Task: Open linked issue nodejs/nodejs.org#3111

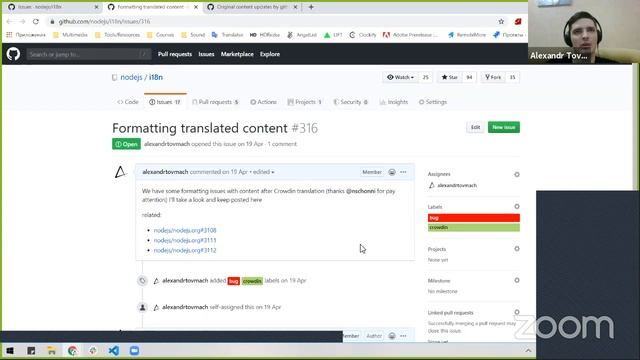Action: pos(185,240)
